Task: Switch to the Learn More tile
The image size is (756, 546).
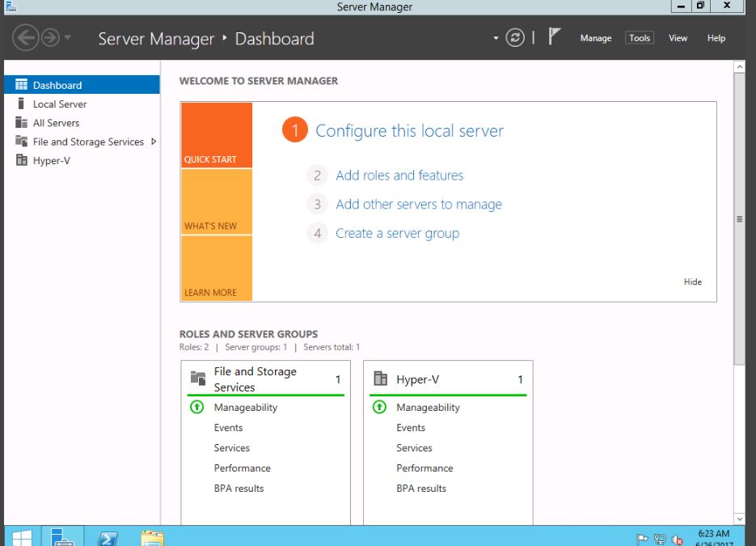Action: [x=217, y=269]
